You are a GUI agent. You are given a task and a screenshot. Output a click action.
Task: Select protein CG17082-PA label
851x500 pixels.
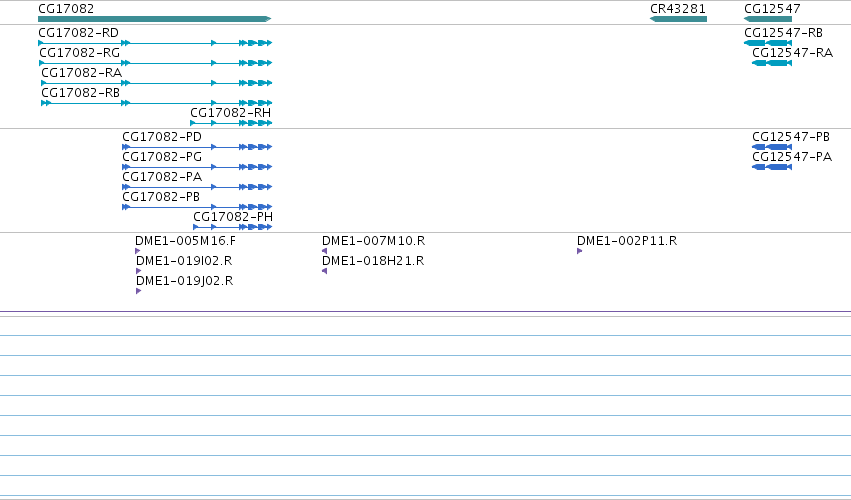tap(162, 177)
